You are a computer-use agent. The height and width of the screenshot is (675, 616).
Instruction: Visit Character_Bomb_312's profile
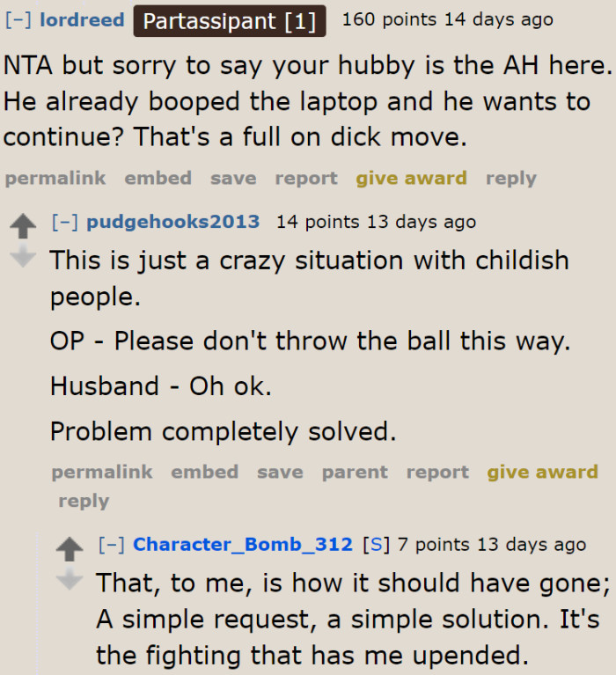242,546
